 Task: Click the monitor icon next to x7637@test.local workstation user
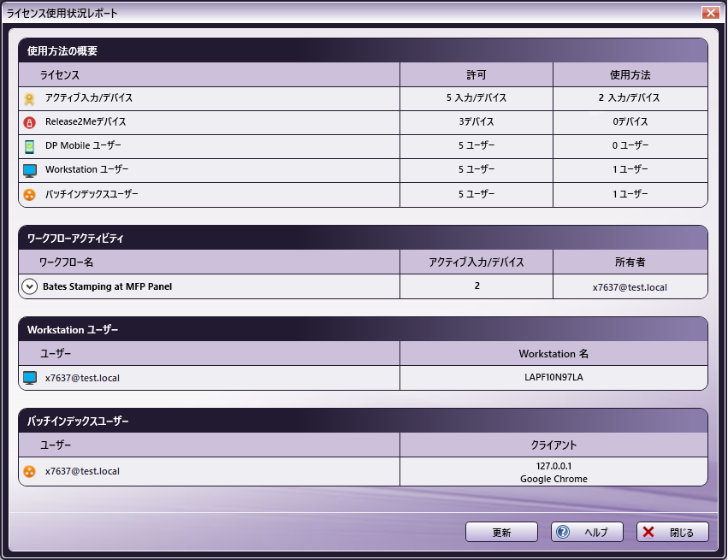tap(30, 378)
